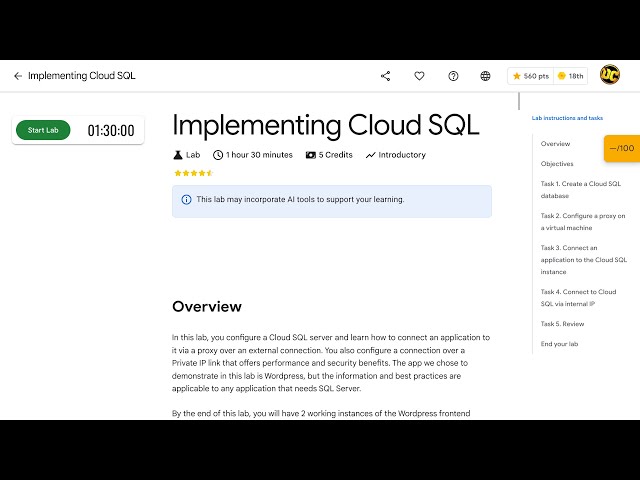Open the share icon in header
Image resolution: width=640 pixels, height=480 pixels.
pos(385,76)
